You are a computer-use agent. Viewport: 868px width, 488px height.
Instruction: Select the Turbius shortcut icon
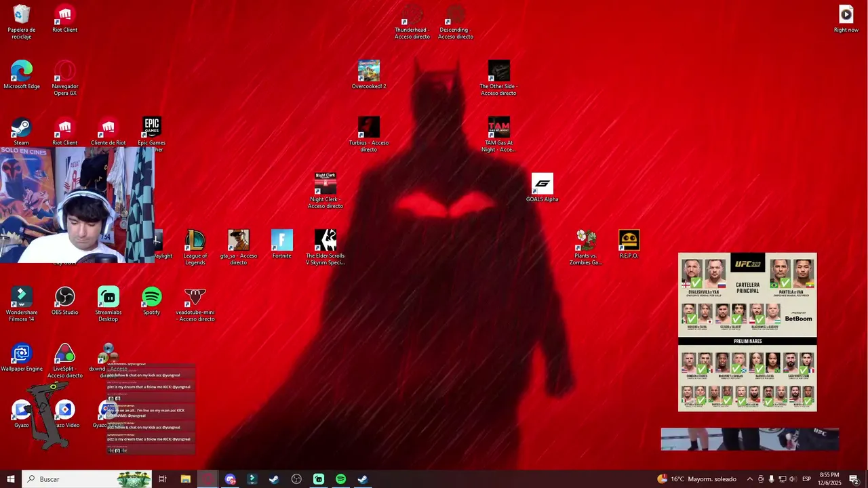[x=369, y=134]
